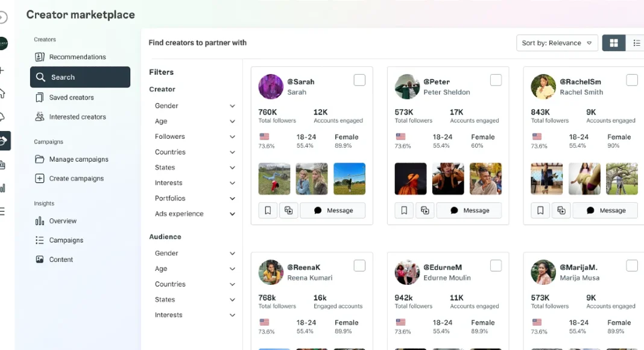Viewport: 644px width, 350px height.
Task: Message the creator @Sarah
Action: click(x=333, y=211)
